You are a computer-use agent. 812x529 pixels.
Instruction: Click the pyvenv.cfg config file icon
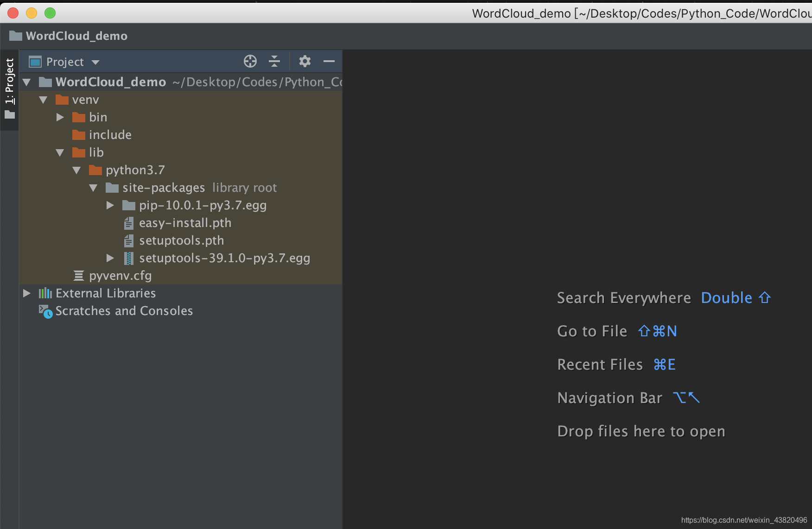point(79,276)
